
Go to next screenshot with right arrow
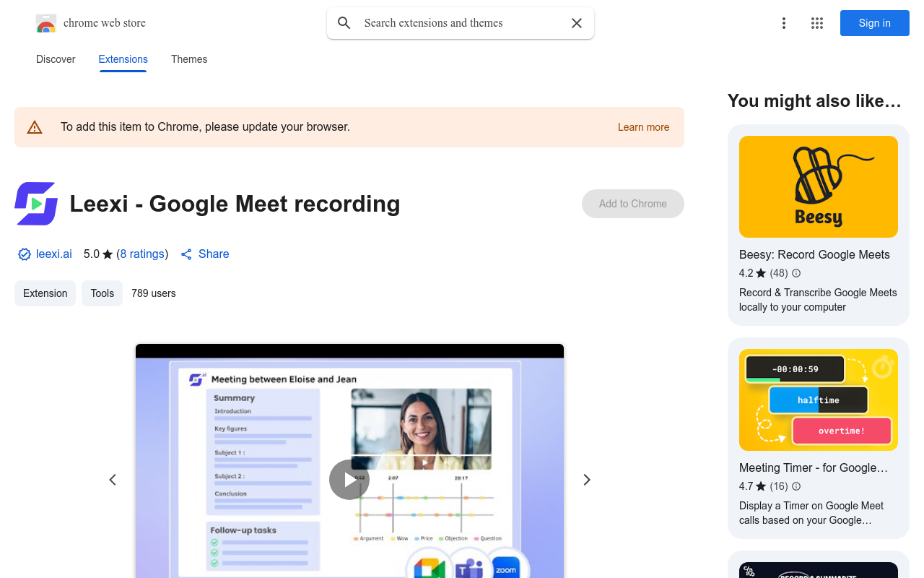tap(587, 480)
